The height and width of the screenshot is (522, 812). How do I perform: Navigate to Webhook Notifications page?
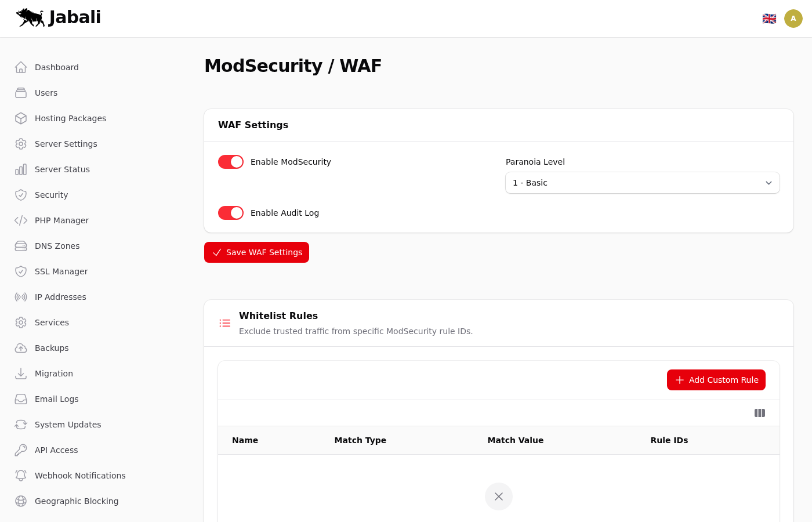click(x=80, y=476)
